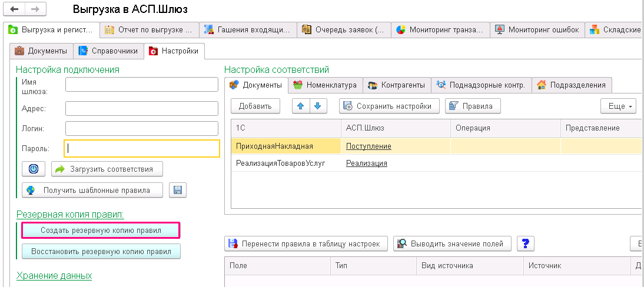Screen dimensions: 644x287
Task: Move row up with blue up arrow
Action: point(301,106)
